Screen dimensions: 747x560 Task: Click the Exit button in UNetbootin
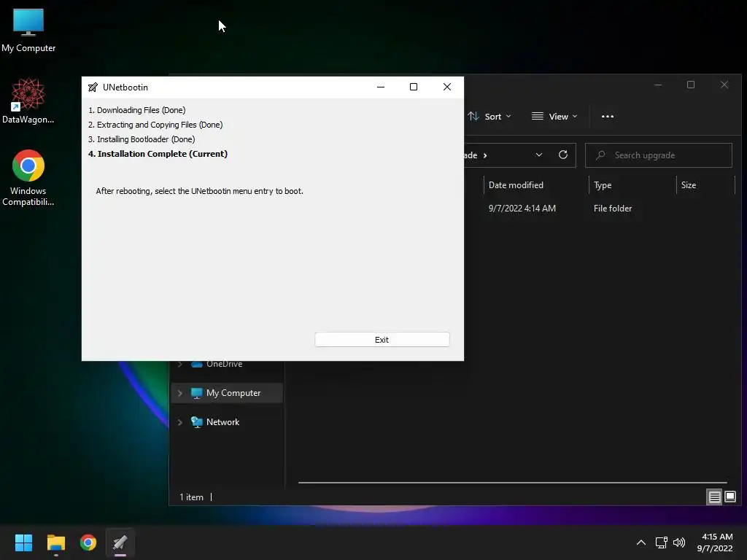382,340
